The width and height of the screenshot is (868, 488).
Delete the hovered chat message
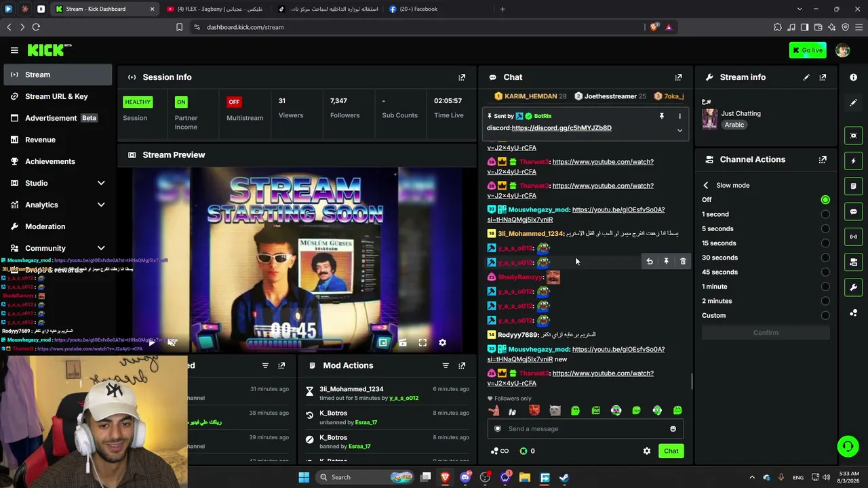coord(683,262)
